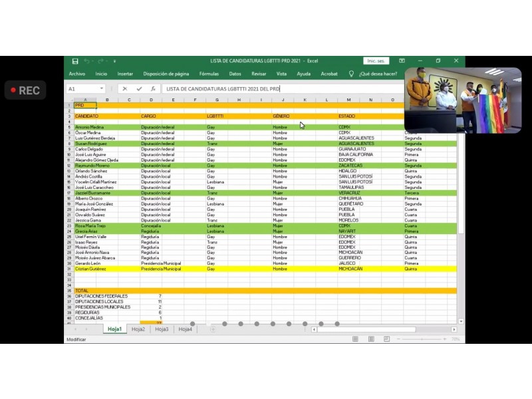Click the horizontal scrollbar left arrow
532x399 pixels.
pos(314,329)
